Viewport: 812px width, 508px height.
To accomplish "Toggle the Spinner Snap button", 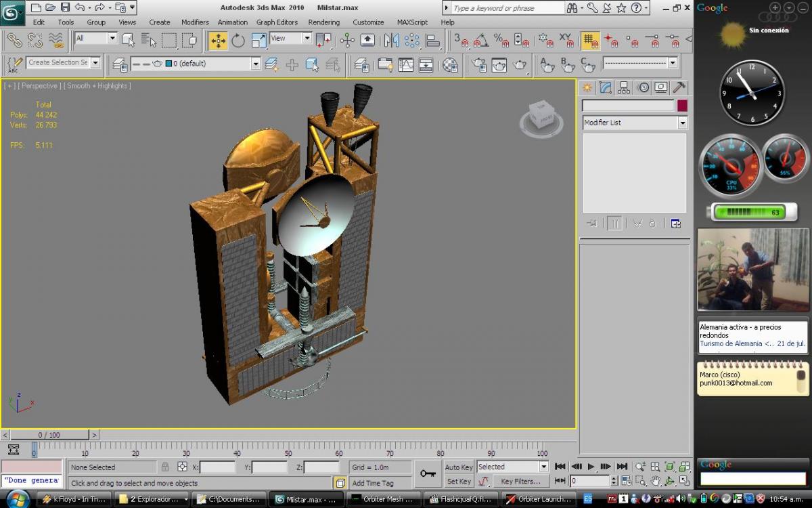I will [x=522, y=40].
